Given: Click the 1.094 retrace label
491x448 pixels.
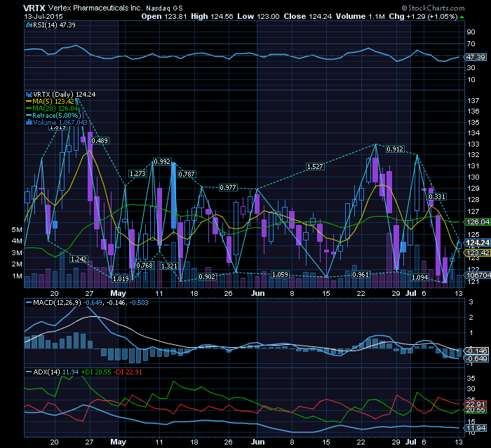Looking at the screenshot, I should point(419,278).
